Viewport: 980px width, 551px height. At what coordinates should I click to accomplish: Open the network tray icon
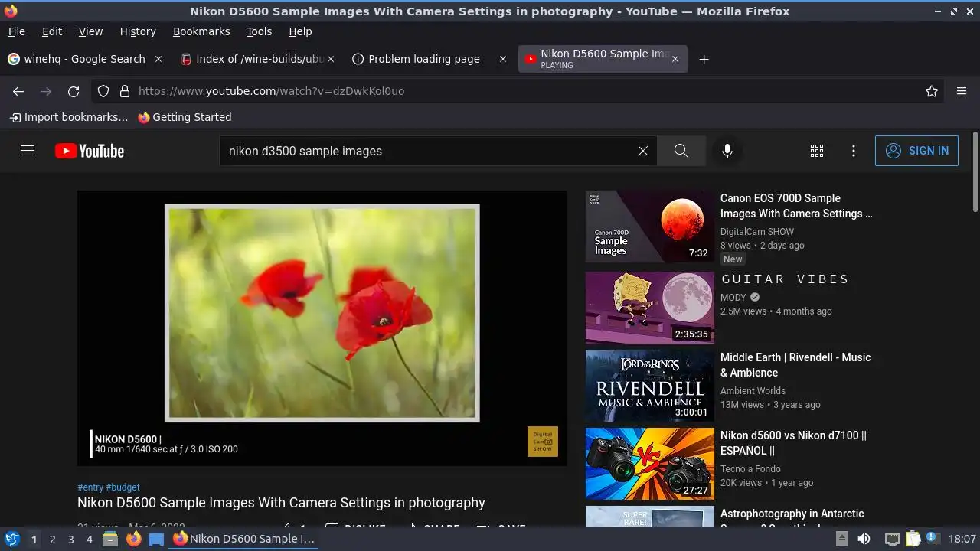pyautogui.click(x=892, y=539)
